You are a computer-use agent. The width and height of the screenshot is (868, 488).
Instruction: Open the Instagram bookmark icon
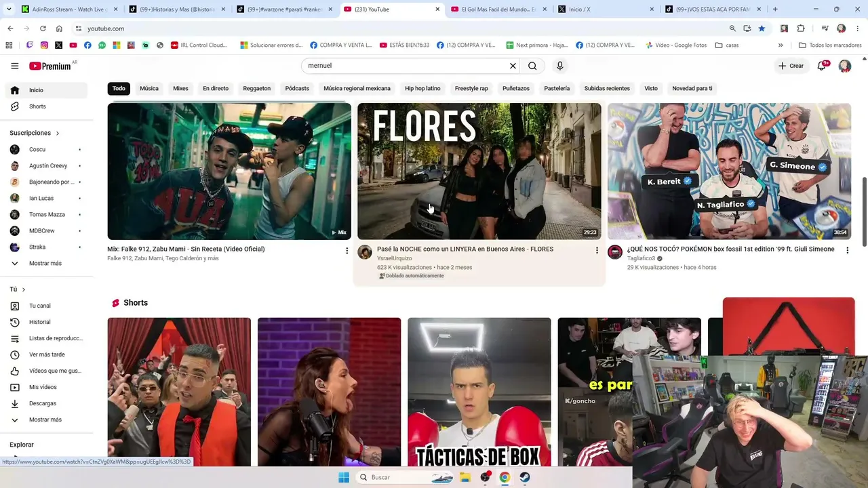coord(44,45)
